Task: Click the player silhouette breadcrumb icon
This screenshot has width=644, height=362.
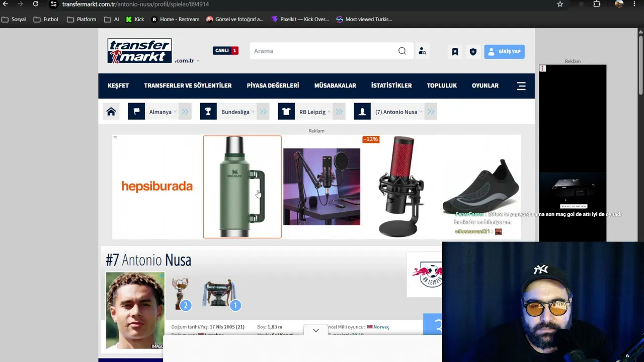Action: click(x=362, y=112)
